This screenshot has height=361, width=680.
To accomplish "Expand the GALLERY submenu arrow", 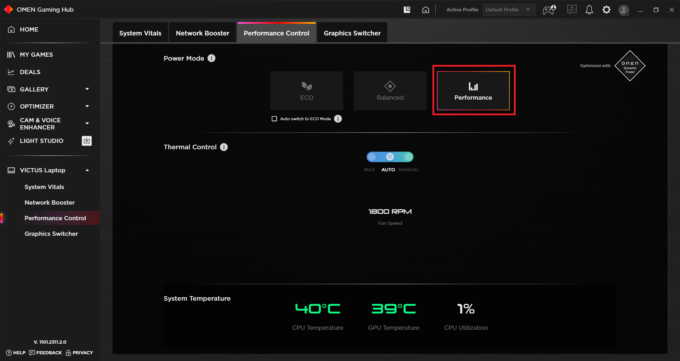I will 87,89.
